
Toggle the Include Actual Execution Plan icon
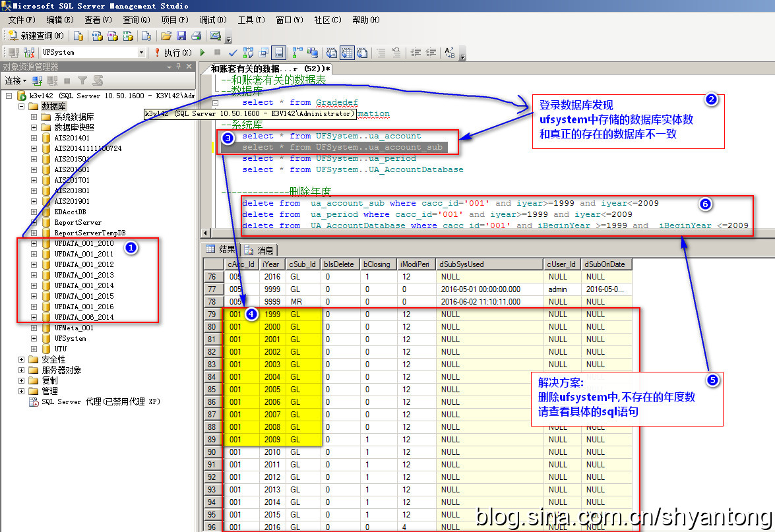[297, 53]
